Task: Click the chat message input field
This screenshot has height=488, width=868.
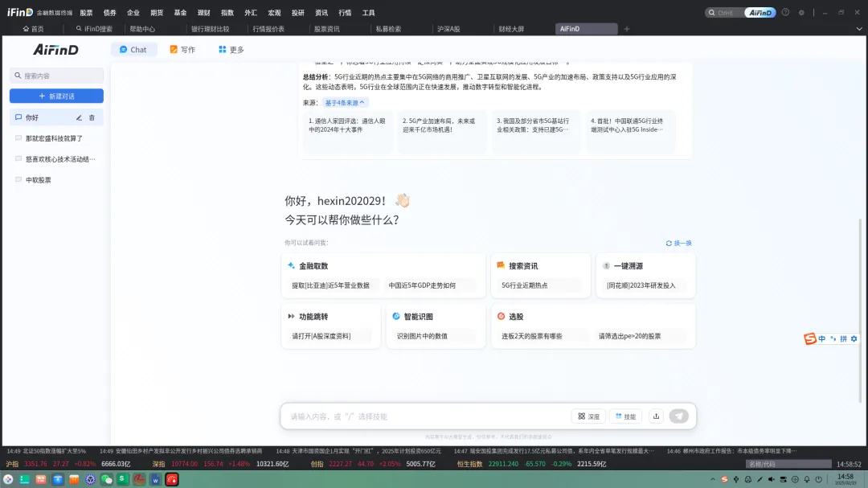Action: 426,416
